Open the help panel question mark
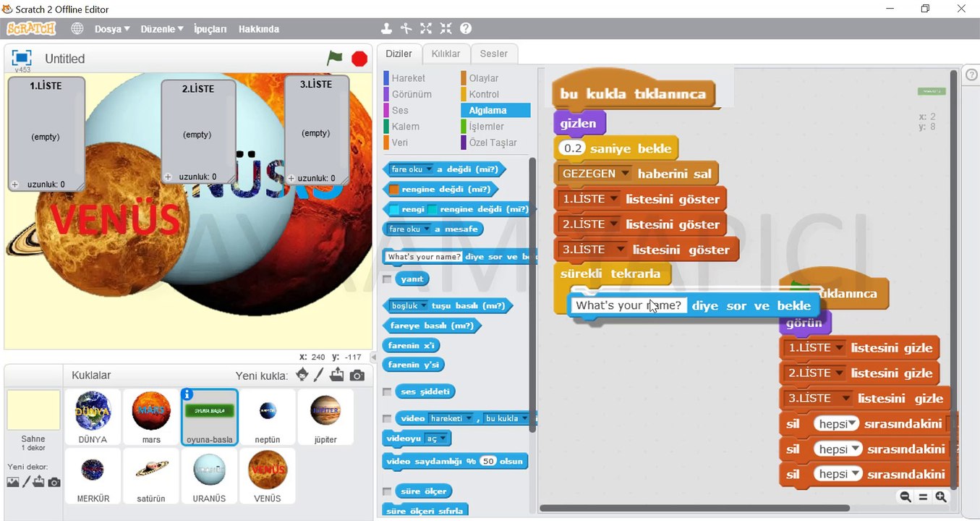Image resolution: width=980 pixels, height=521 pixels. [972, 75]
